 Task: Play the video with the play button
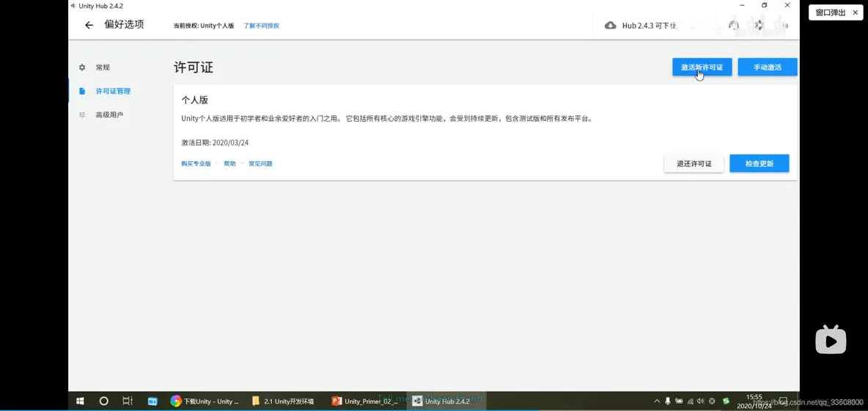[831, 339]
